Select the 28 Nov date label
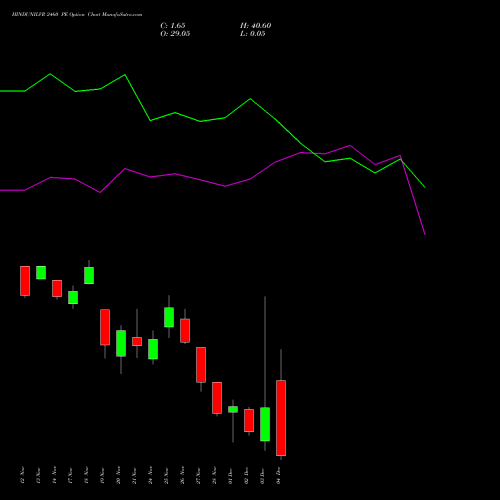 214,475
